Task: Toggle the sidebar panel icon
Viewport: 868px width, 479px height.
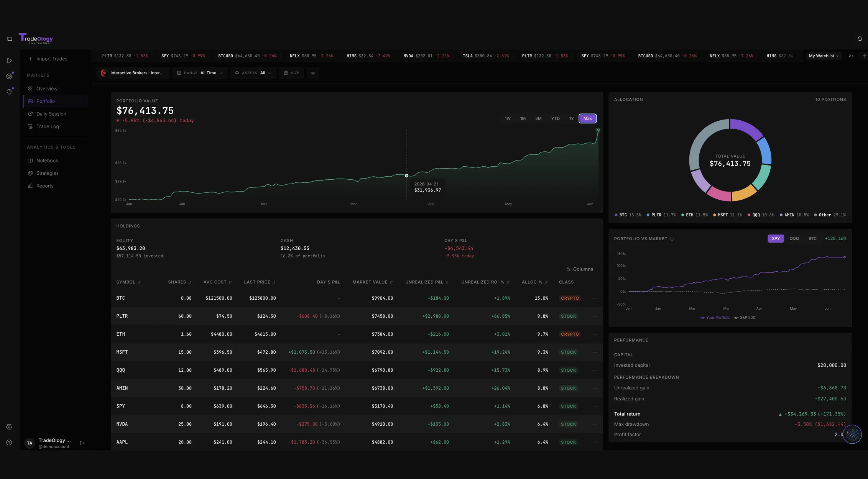Action: click(x=10, y=39)
